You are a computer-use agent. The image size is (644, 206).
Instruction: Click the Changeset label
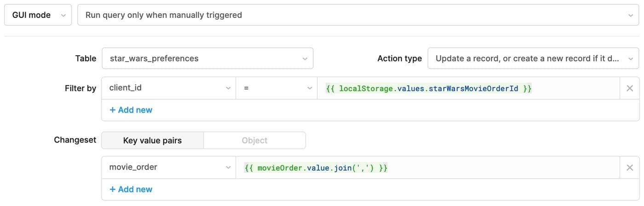[x=75, y=140]
